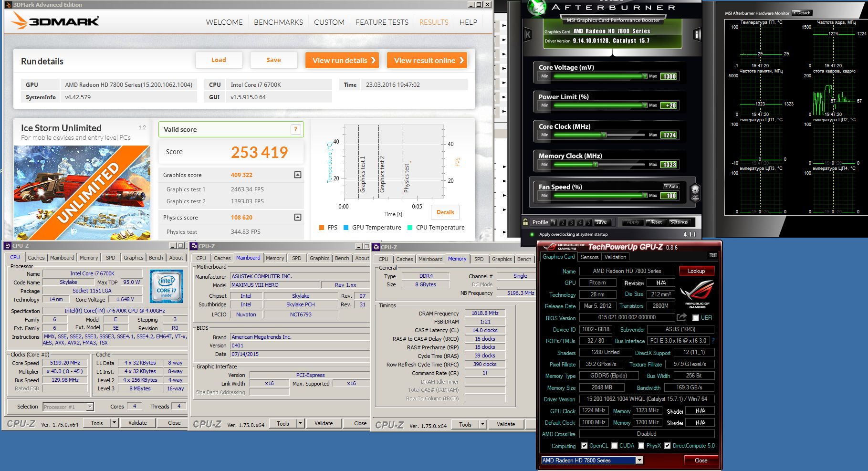This screenshot has width=868, height=471.
Task: Open the SPD tab in the Memory CPU-Z window
Action: coord(479,259)
